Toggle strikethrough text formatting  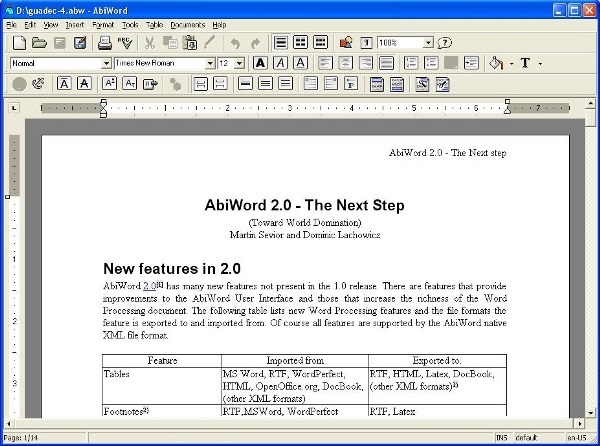(84, 83)
